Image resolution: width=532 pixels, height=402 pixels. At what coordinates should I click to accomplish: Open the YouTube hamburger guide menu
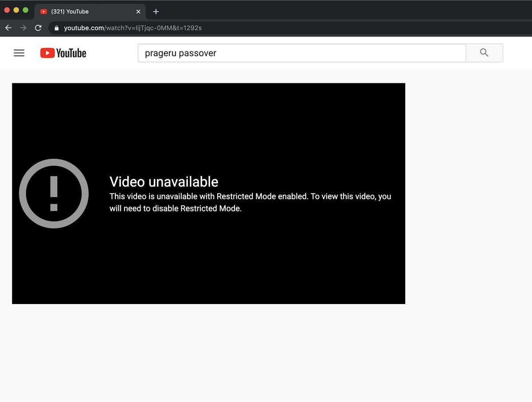tap(19, 53)
